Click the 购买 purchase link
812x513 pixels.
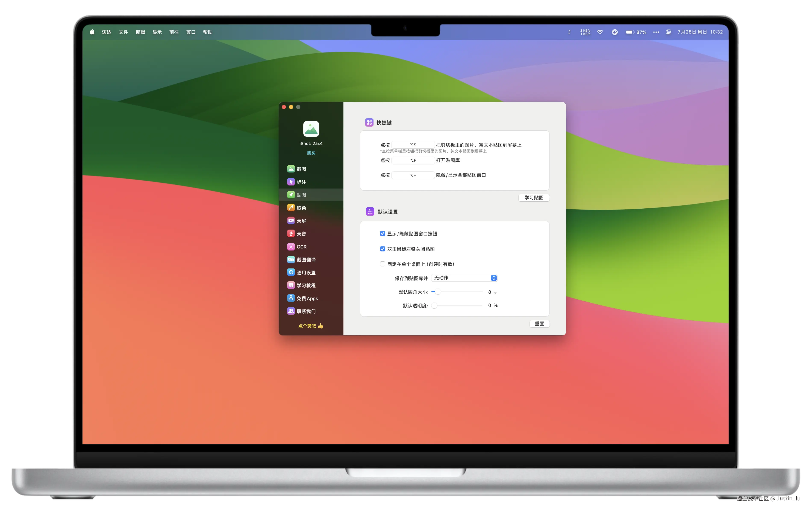311,153
